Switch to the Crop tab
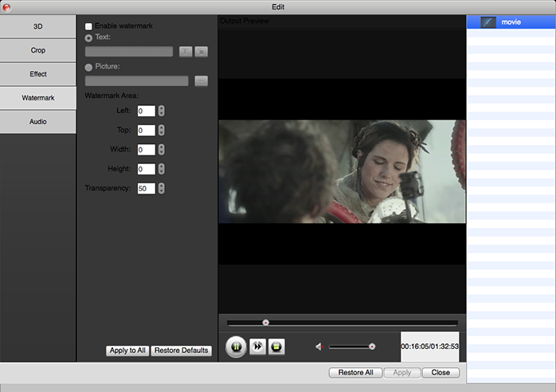556x392 pixels. pos(38,50)
